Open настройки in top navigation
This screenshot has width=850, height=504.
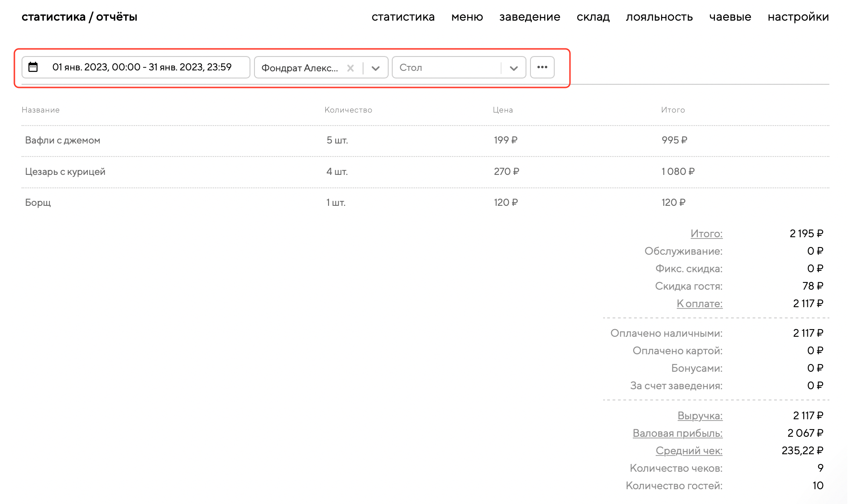(x=798, y=17)
